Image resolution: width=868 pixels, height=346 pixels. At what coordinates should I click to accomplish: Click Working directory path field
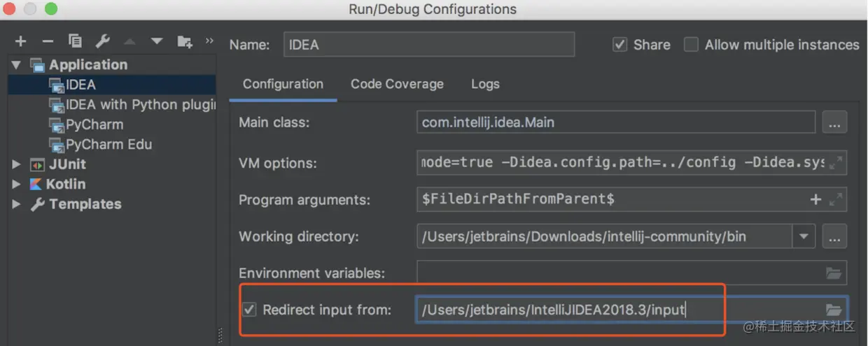(605, 236)
